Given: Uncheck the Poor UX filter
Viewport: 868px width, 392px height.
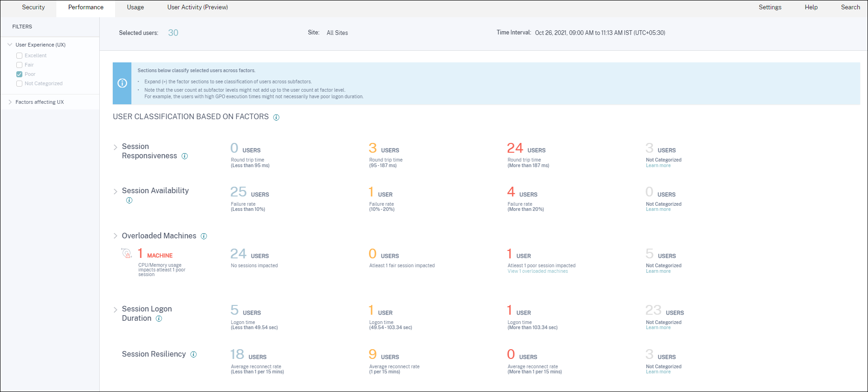Looking at the screenshot, I should click(x=20, y=74).
